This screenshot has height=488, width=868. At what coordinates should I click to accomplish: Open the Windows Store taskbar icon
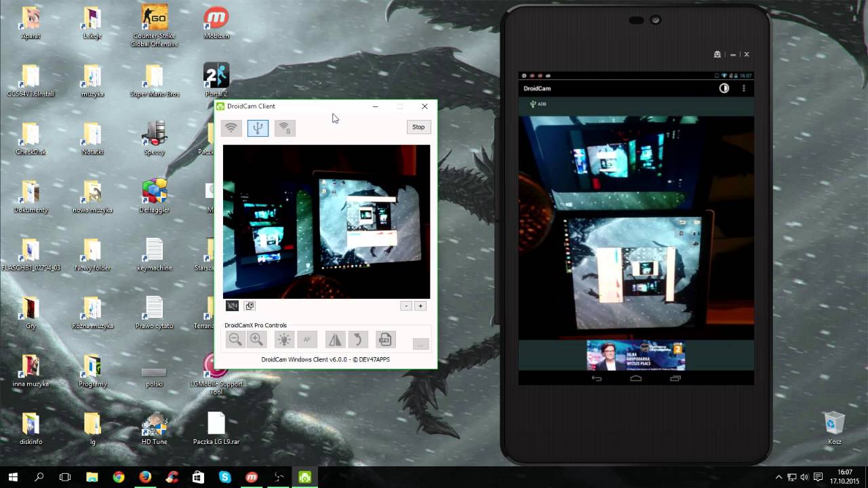tap(198, 477)
